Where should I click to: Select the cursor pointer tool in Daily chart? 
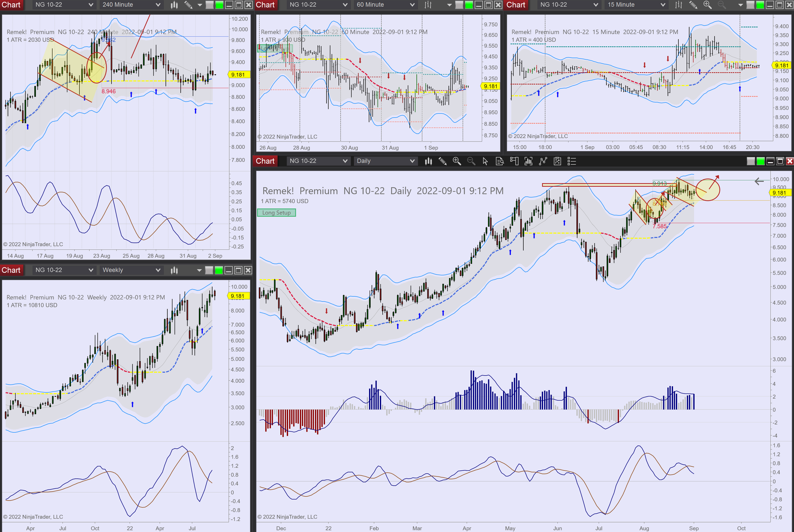coord(485,161)
